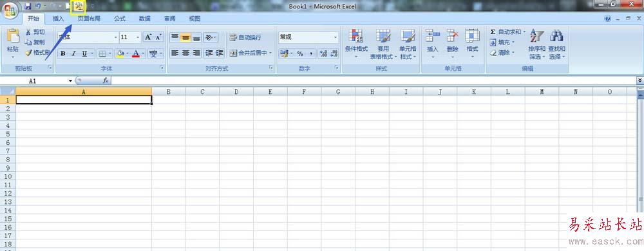Click the New blank document icon in Quick Access Toolbar
Image resolution: width=644 pixels, height=251 pixels.
click(x=68, y=6)
